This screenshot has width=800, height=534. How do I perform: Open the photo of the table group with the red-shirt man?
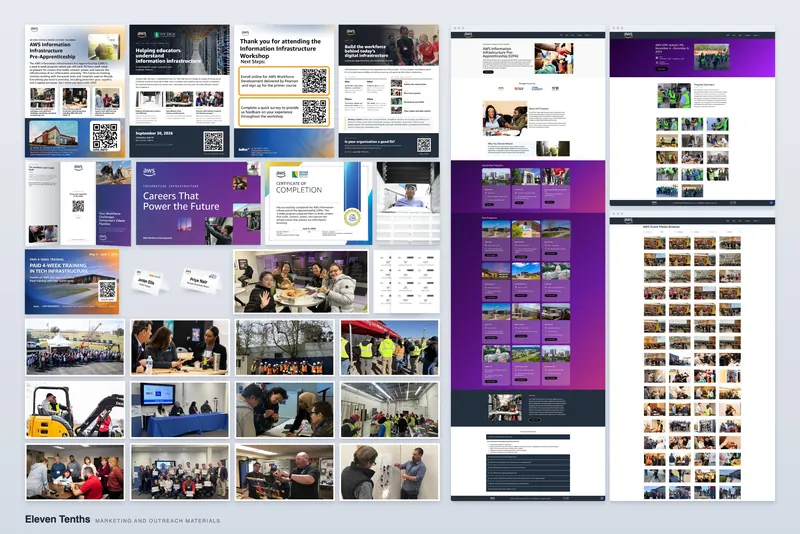75,472
